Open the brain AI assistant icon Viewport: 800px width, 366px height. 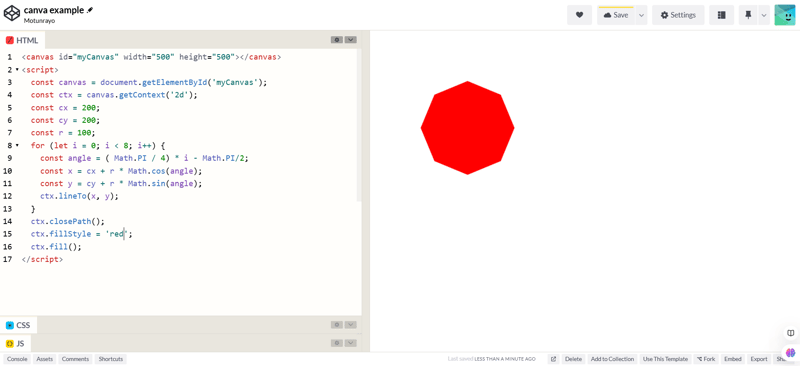(791, 352)
